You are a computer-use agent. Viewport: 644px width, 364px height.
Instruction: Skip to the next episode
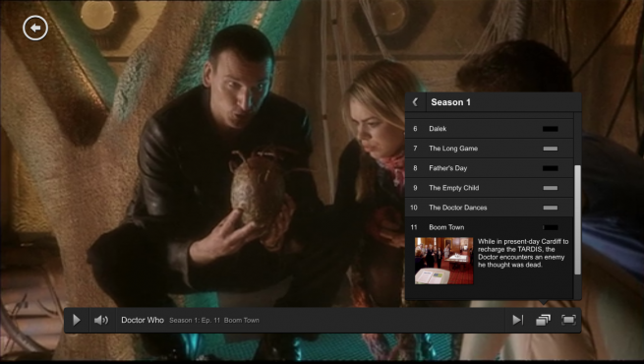click(x=518, y=320)
